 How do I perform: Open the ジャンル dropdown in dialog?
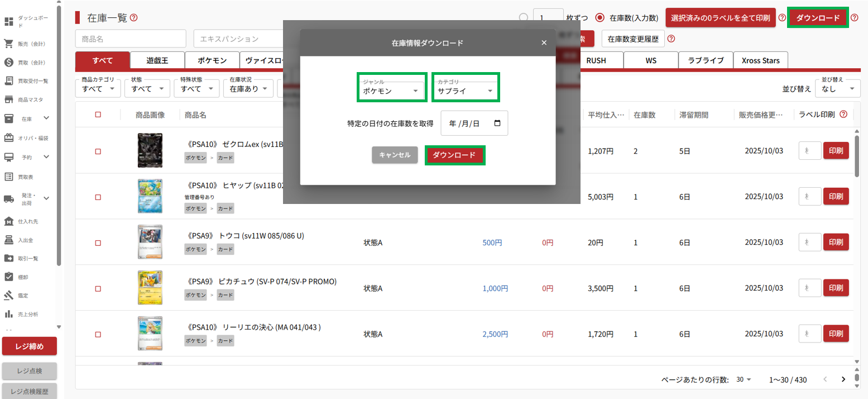(392, 91)
